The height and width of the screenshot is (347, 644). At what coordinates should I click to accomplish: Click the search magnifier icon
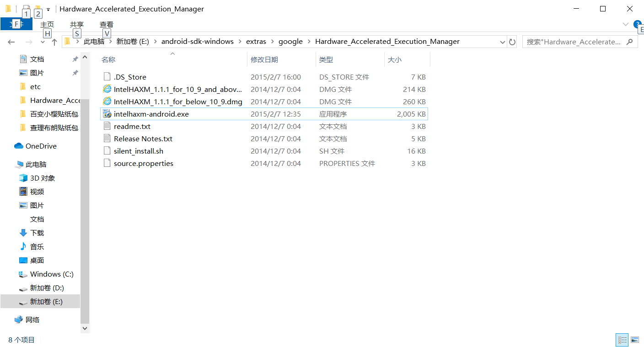pos(630,42)
